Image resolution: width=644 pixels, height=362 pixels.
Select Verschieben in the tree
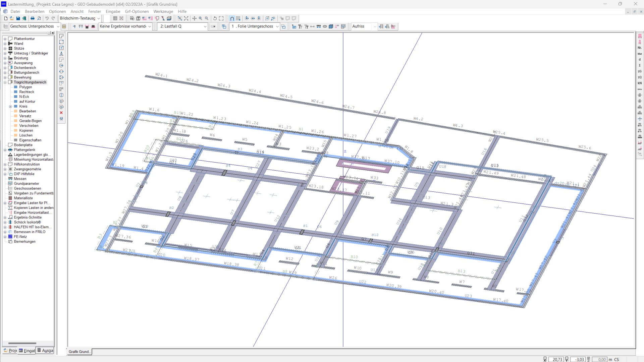click(x=29, y=126)
